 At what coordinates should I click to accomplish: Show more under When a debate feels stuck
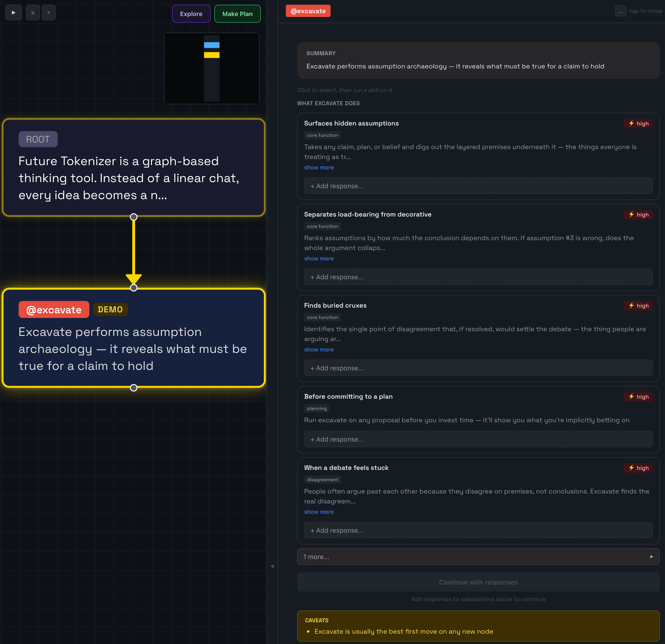point(319,512)
